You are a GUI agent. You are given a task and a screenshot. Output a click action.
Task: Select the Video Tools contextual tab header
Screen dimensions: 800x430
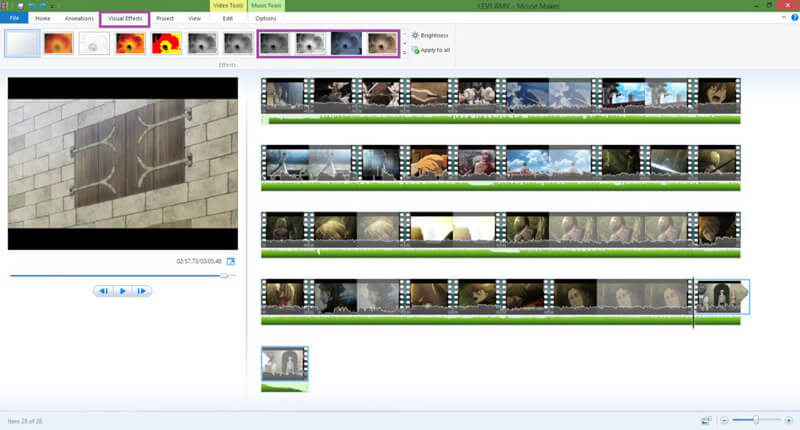click(228, 6)
